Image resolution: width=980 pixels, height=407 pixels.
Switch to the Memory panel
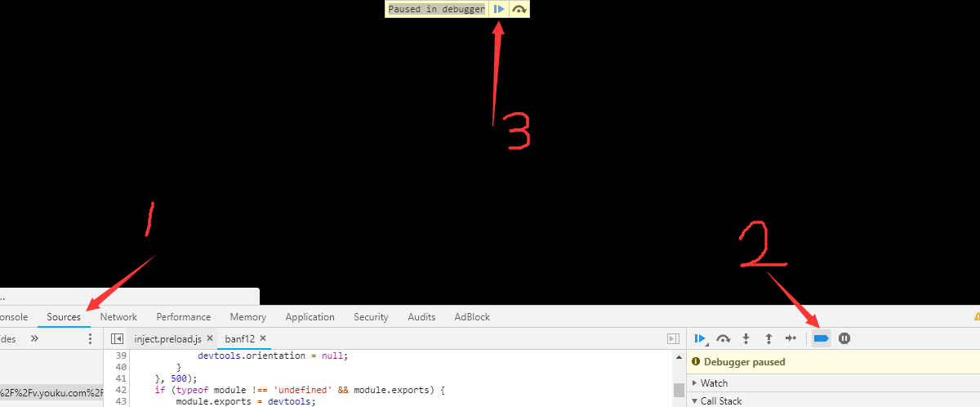click(247, 317)
